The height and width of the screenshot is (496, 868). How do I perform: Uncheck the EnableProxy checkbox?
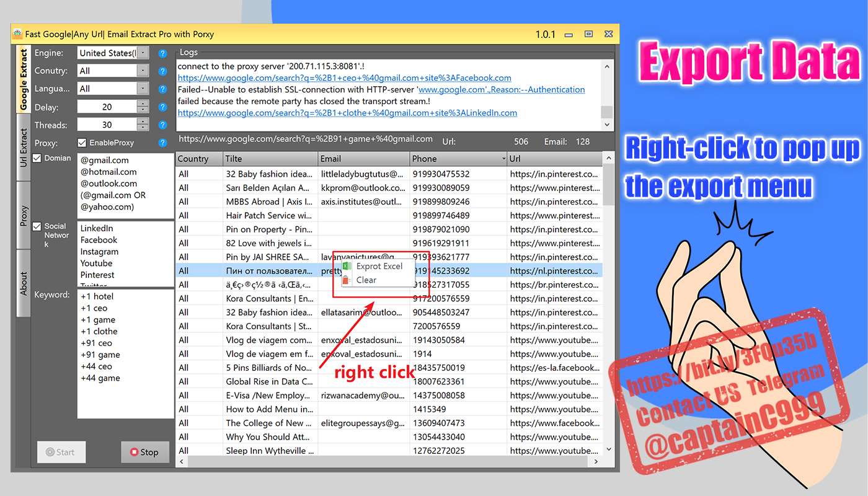[x=81, y=142]
